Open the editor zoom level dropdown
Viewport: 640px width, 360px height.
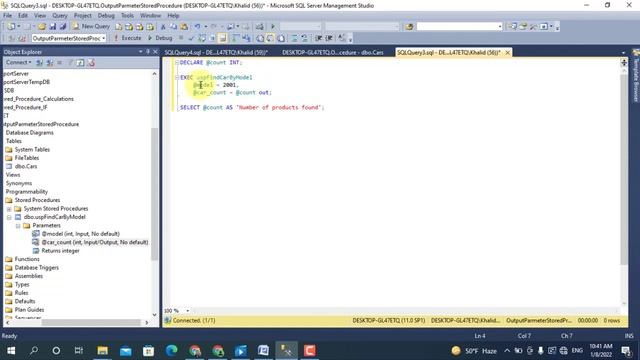coord(187,311)
